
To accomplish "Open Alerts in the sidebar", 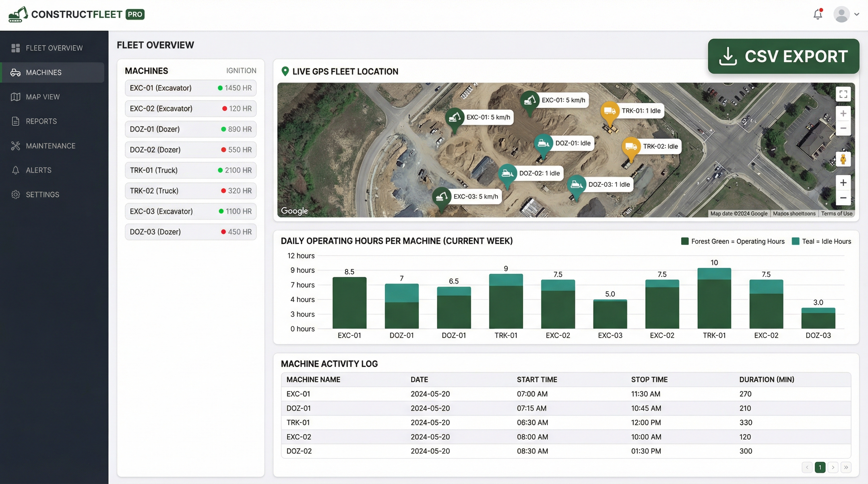I will click(52, 170).
